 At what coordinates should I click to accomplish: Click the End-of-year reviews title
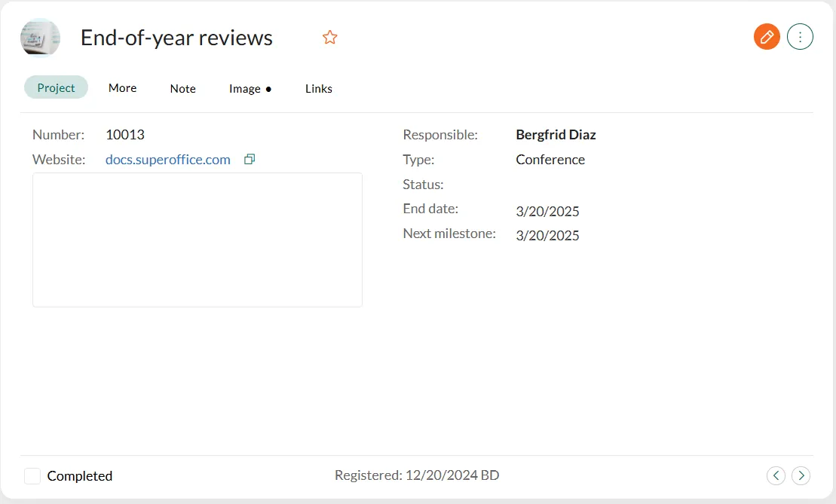tap(176, 38)
